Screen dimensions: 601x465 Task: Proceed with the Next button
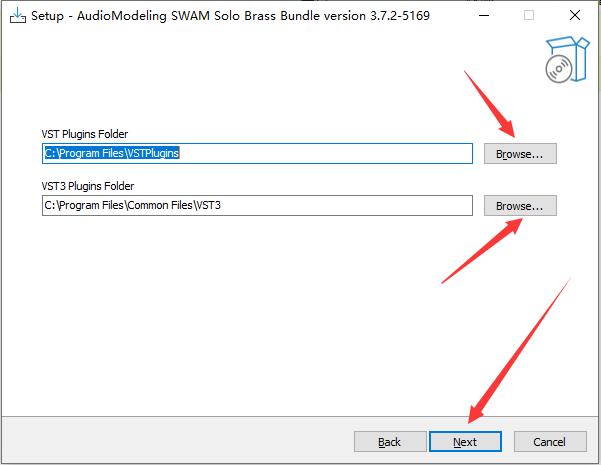pyautogui.click(x=465, y=442)
